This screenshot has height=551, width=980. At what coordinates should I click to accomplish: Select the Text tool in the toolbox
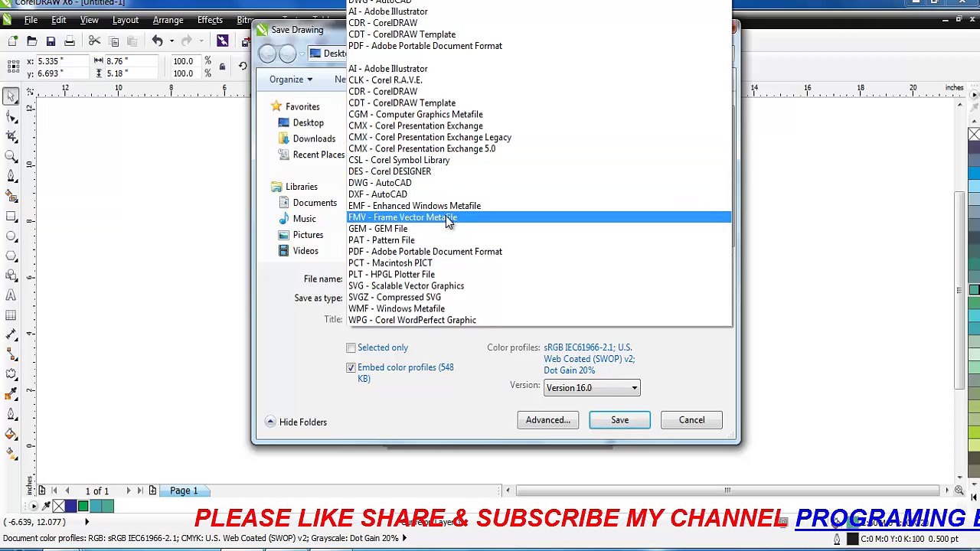(11, 295)
